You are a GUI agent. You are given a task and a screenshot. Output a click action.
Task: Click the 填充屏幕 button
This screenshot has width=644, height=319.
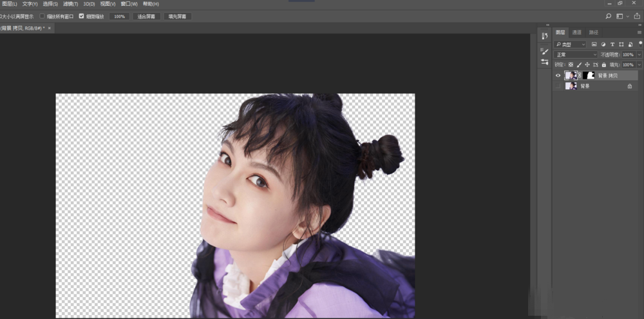point(178,17)
